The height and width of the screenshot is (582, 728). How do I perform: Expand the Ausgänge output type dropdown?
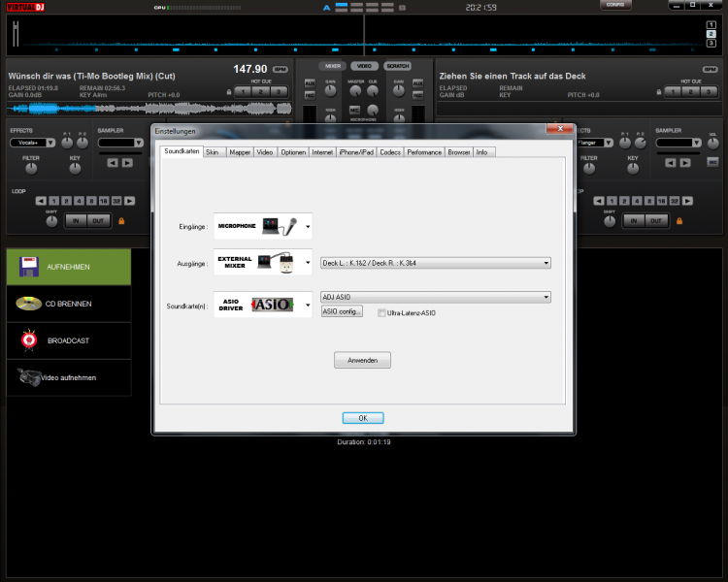(x=308, y=263)
